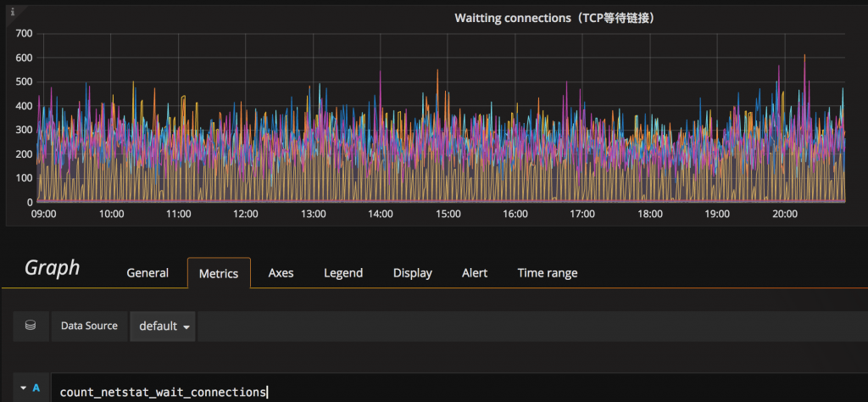Click the query letter A label
Viewport: 868px width, 402px height.
pyautogui.click(x=36, y=388)
